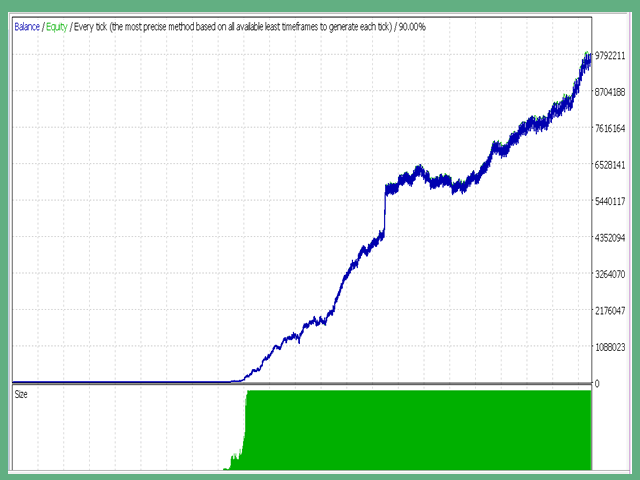Click the '90.00%' modelling quality text
Viewport: 640px width, 480px height.
(x=412, y=27)
